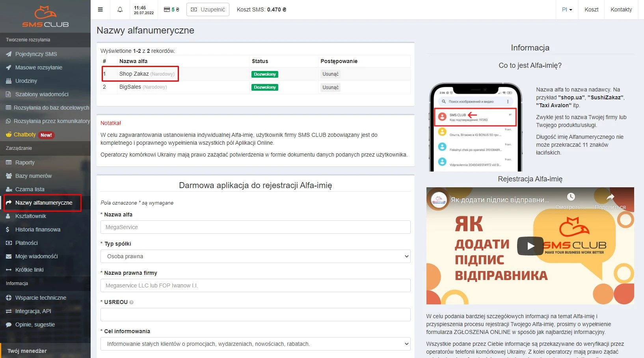Open the Kontakty link in header
The height and width of the screenshot is (358, 644).
click(x=621, y=9)
